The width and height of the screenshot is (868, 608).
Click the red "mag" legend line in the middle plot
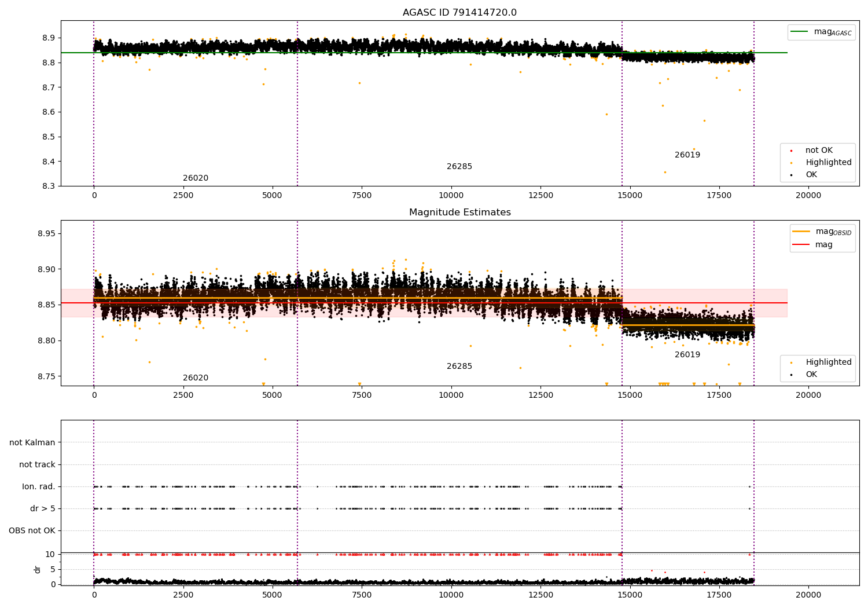(x=802, y=245)
